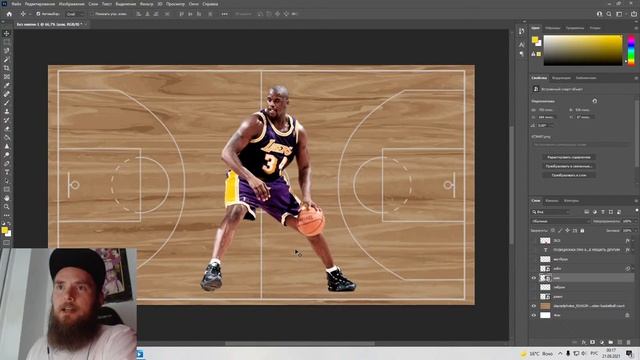Create new adjustment layer icon
Viewport: 640px width, 360px height.
pos(602,342)
